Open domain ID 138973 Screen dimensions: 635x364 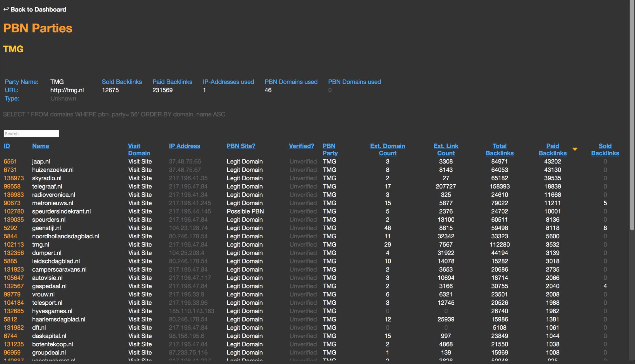(14, 178)
